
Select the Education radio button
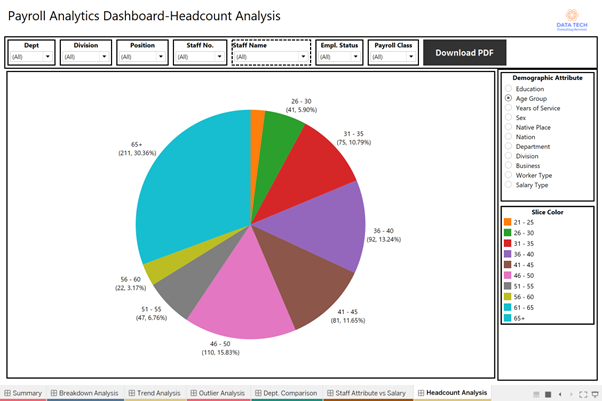click(508, 89)
